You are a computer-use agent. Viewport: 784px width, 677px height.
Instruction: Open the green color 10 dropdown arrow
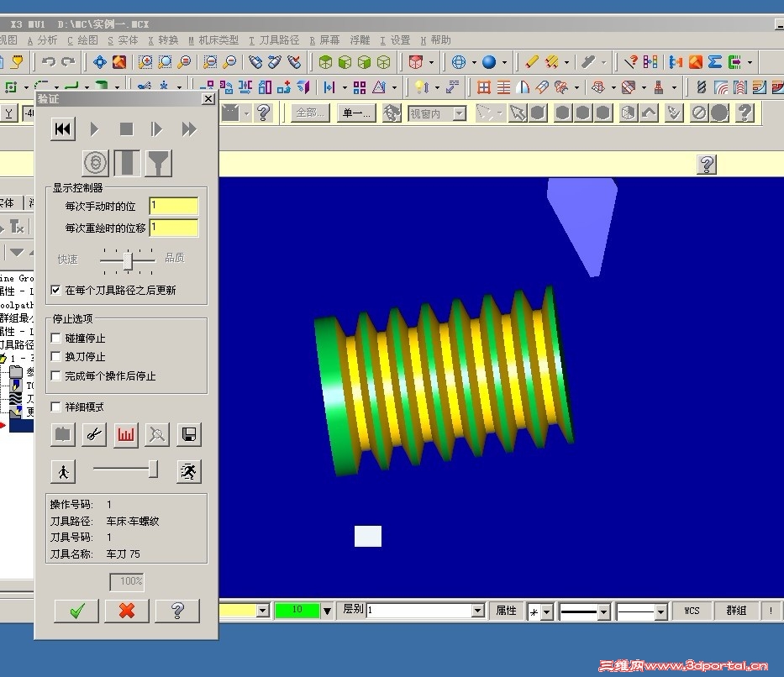pyautogui.click(x=327, y=611)
